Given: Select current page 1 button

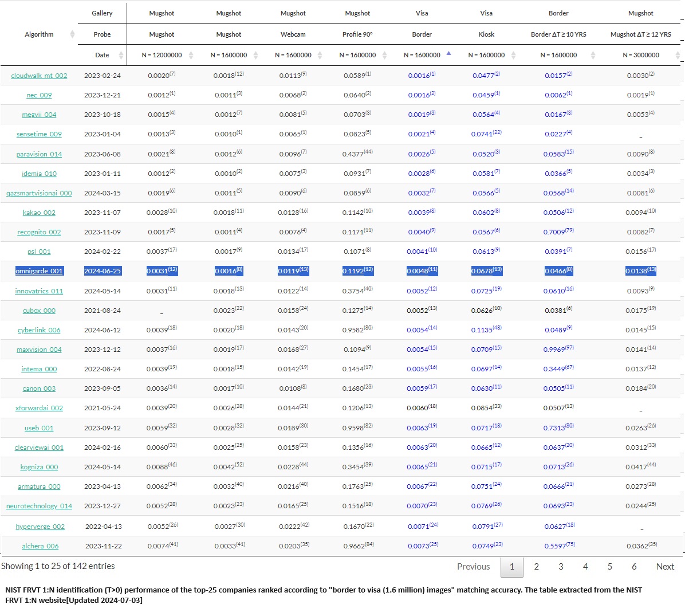Looking at the screenshot, I should point(512,567).
